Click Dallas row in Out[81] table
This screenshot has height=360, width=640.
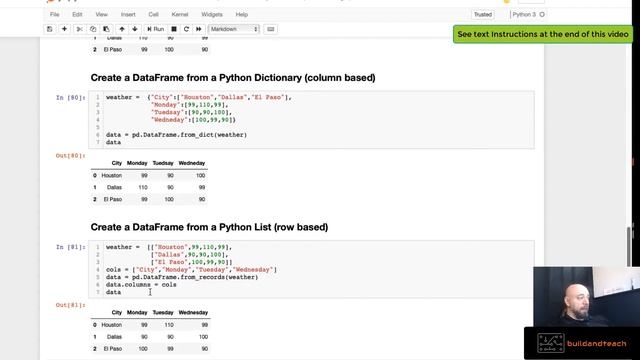point(150,337)
